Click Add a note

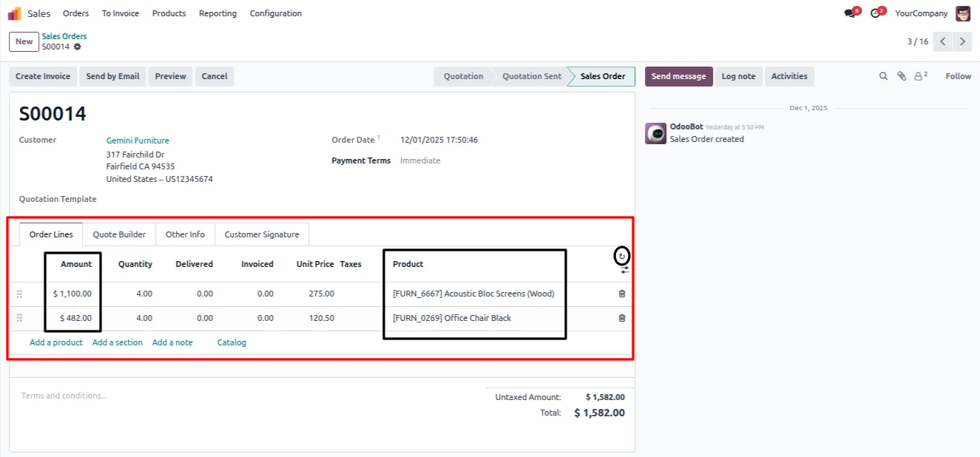pyautogui.click(x=172, y=342)
